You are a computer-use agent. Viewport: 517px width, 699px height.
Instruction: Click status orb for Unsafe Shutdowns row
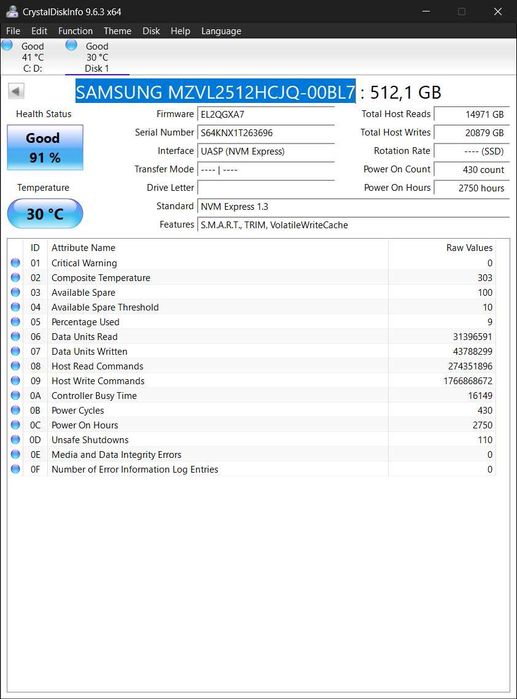pos(16,439)
